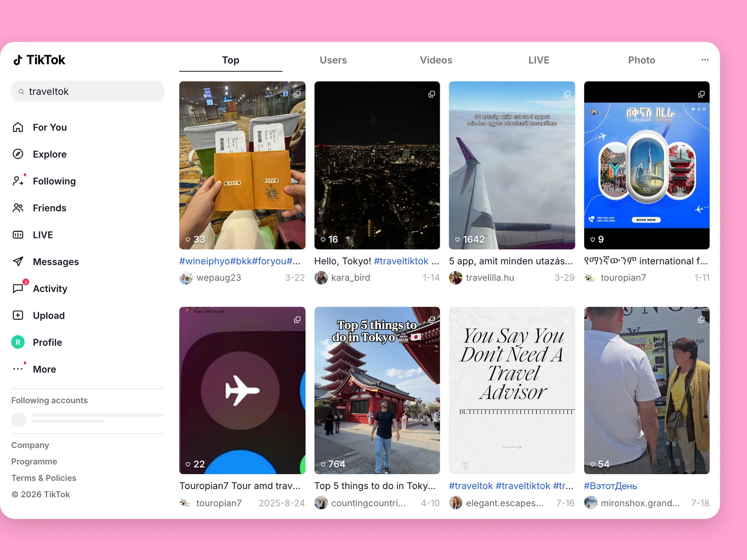Click '© 2026 TikTok' footer text
Screen dimensions: 747x560
tap(41, 495)
